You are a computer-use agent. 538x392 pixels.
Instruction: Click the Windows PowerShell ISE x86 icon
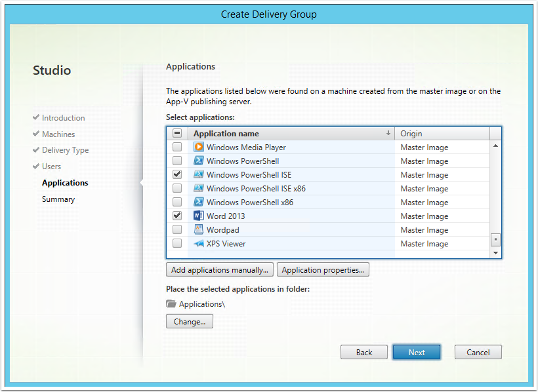(x=198, y=188)
